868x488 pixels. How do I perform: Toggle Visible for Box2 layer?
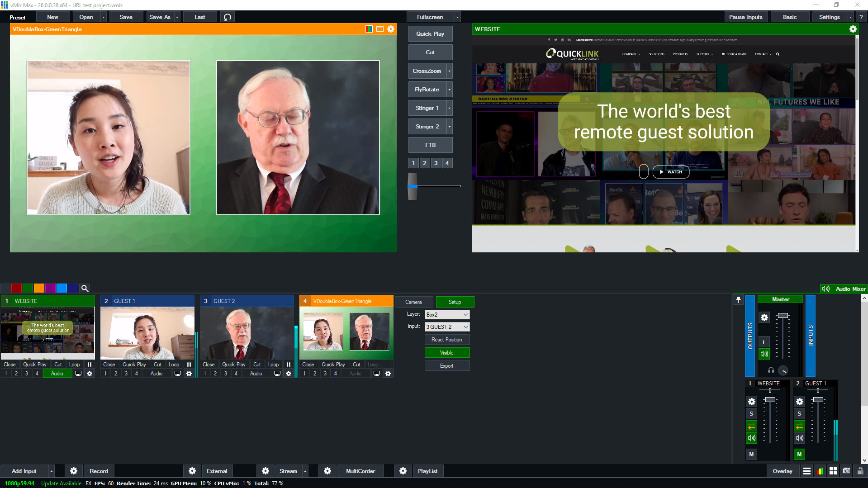pyautogui.click(x=447, y=353)
